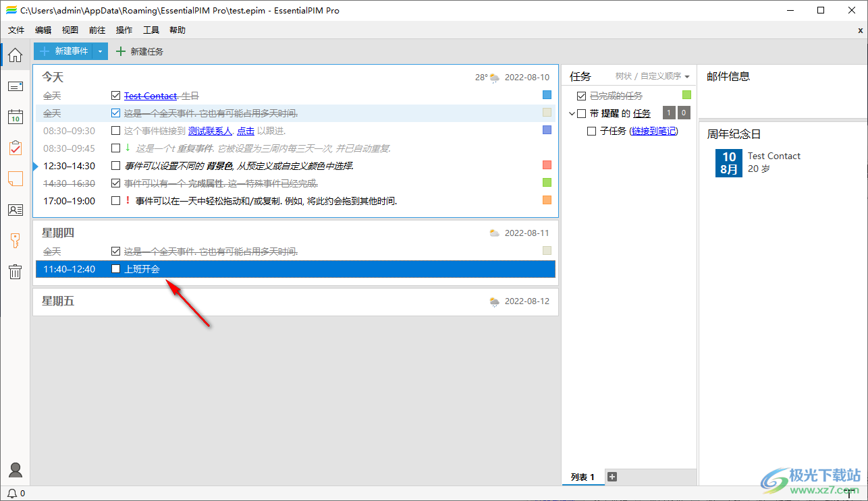Click orange color swatch of 17:00 event
868x501 pixels.
pos(547,200)
